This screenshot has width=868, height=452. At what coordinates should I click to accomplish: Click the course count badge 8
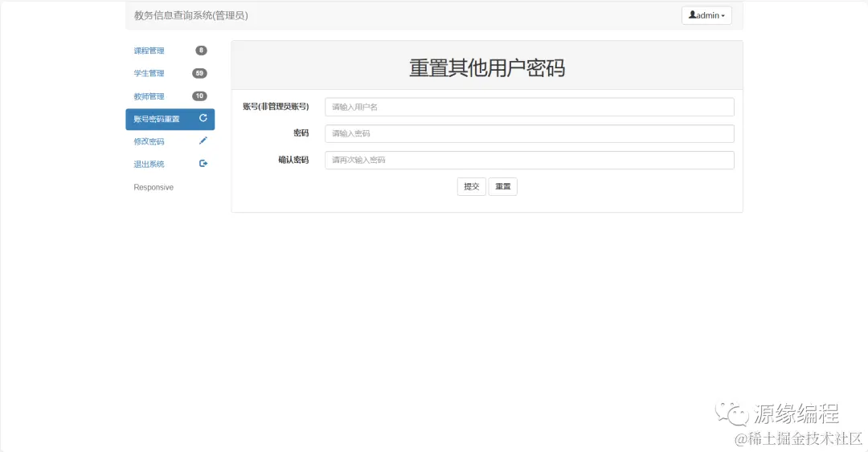tap(201, 51)
